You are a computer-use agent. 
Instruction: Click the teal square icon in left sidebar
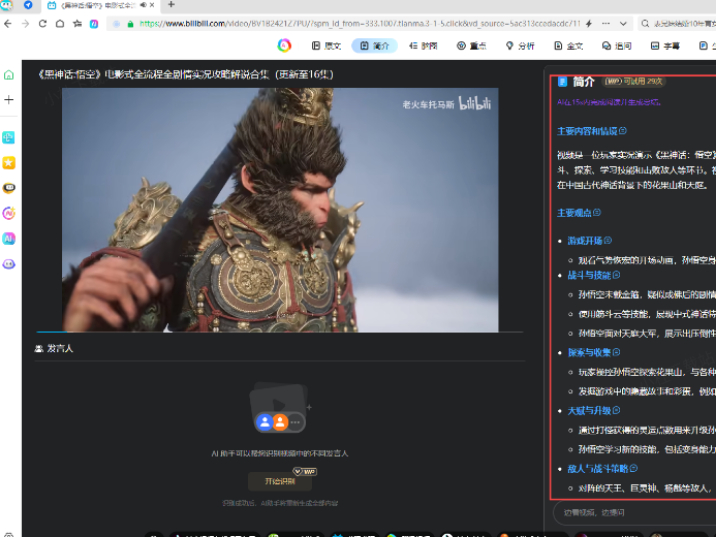click(9, 137)
